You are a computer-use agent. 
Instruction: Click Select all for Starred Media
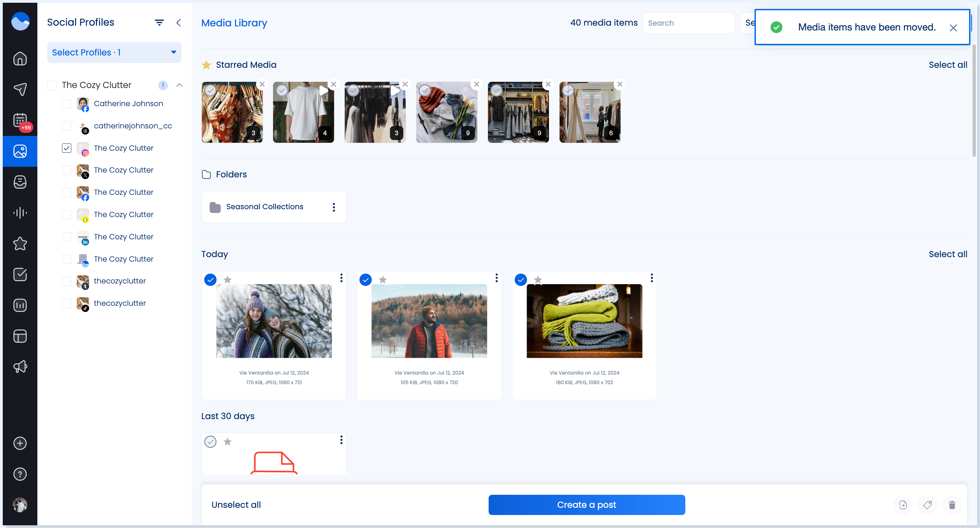[948, 65]
